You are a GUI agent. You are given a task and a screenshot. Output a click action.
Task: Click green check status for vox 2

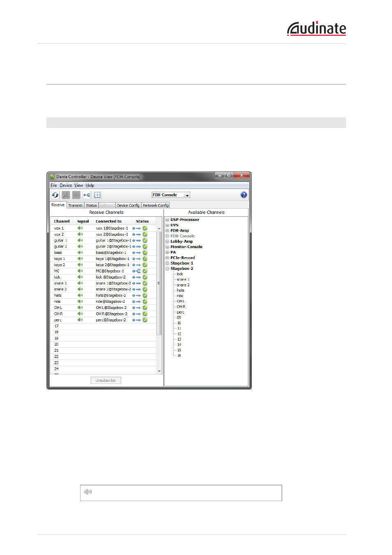(145, 235)
